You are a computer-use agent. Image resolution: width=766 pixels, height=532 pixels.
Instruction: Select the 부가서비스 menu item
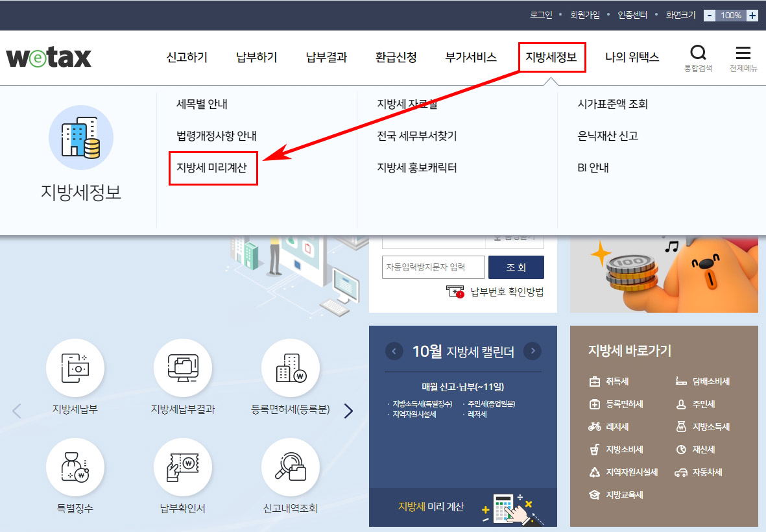pyautogui.click(x=470, y=57)
